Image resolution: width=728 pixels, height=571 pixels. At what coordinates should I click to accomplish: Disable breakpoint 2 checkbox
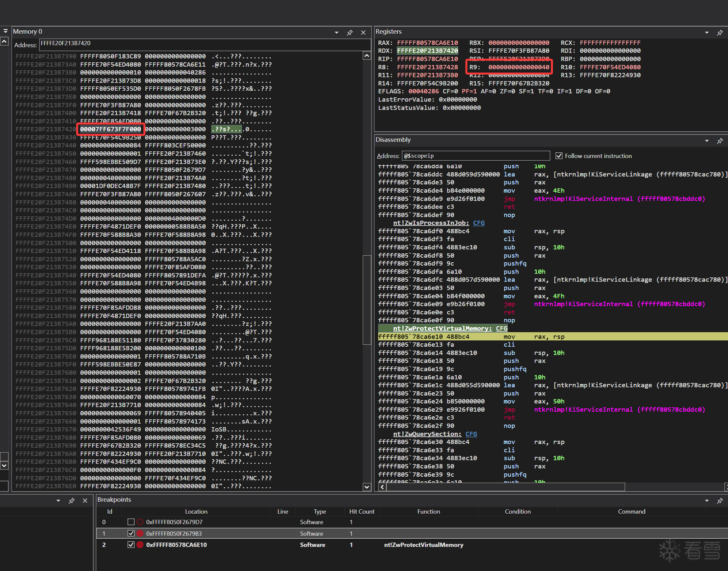point(131,545)
